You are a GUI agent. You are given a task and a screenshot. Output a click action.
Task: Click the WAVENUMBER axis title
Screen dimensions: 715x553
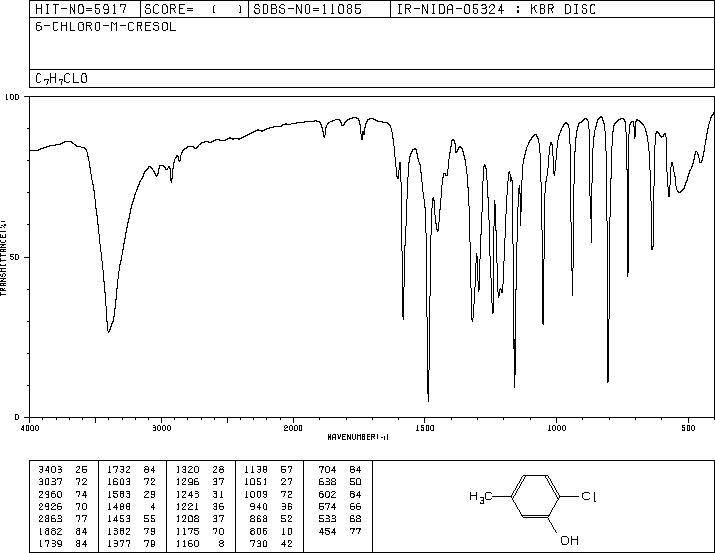coord(358,437)
